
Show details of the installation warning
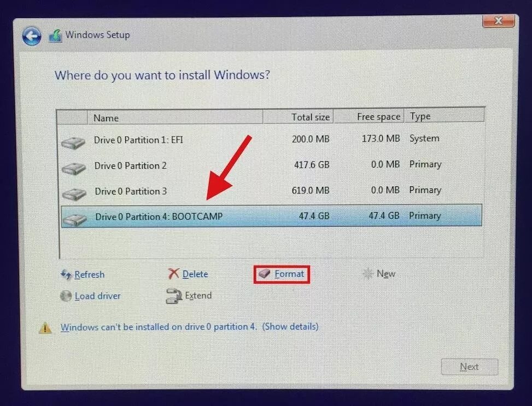[x=290, y=326]
